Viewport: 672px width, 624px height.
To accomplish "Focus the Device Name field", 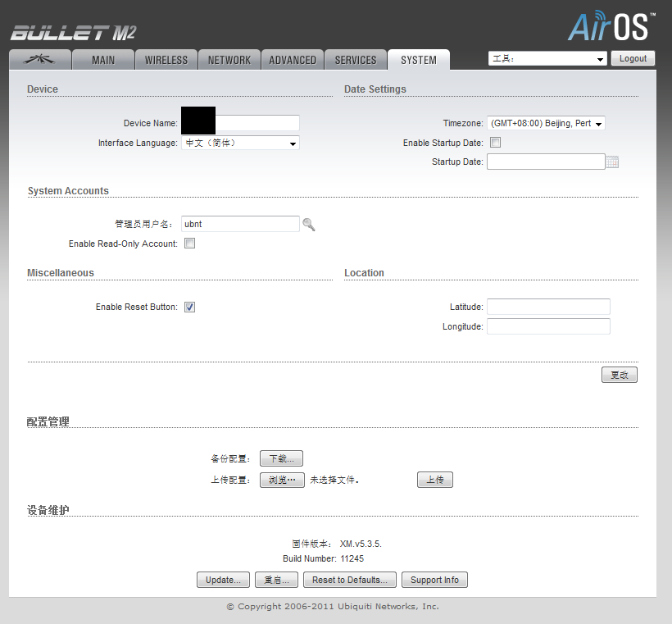I will 240,123.
